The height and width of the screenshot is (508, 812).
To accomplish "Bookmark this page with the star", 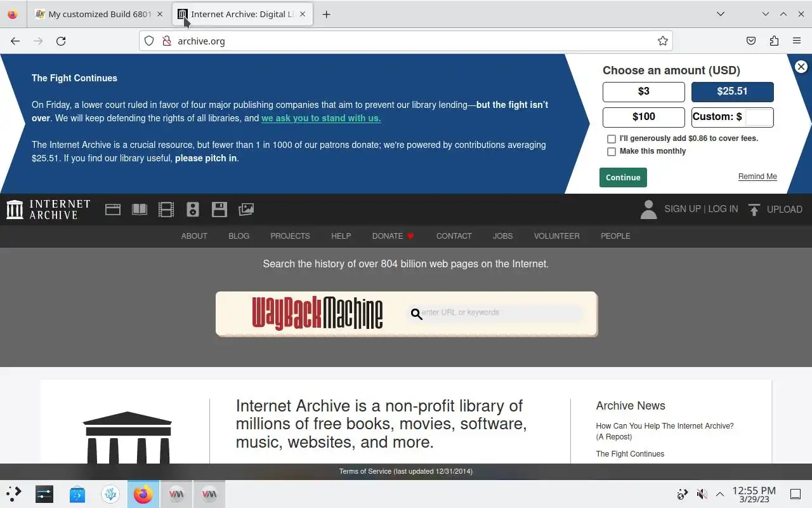I will [x=663, y=41].
